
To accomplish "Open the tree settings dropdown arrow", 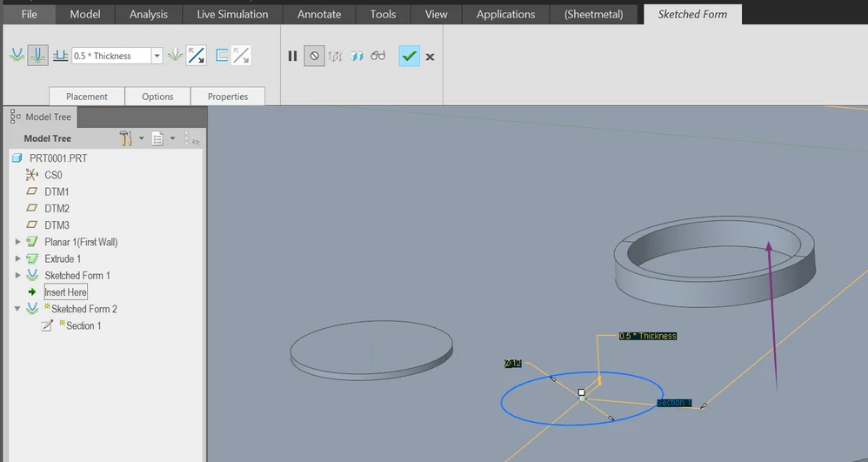I will tap(141, 138).
